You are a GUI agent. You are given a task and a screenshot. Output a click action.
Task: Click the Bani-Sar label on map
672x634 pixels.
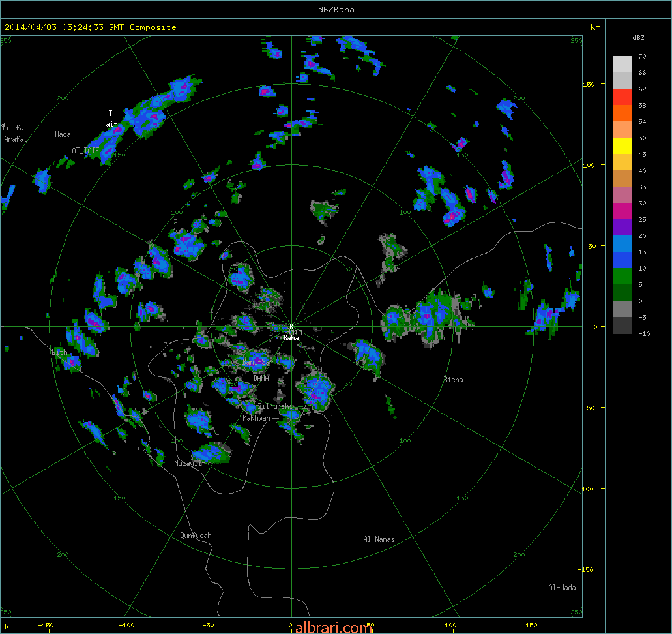click(x=257, y=362)
